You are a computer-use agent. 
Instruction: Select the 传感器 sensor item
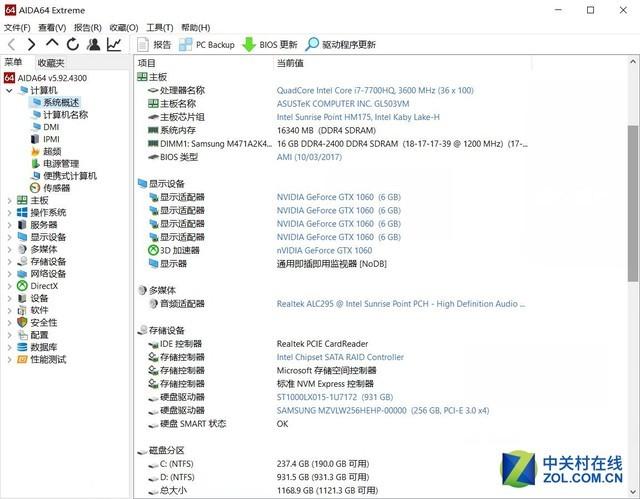(x=51, y=188)
